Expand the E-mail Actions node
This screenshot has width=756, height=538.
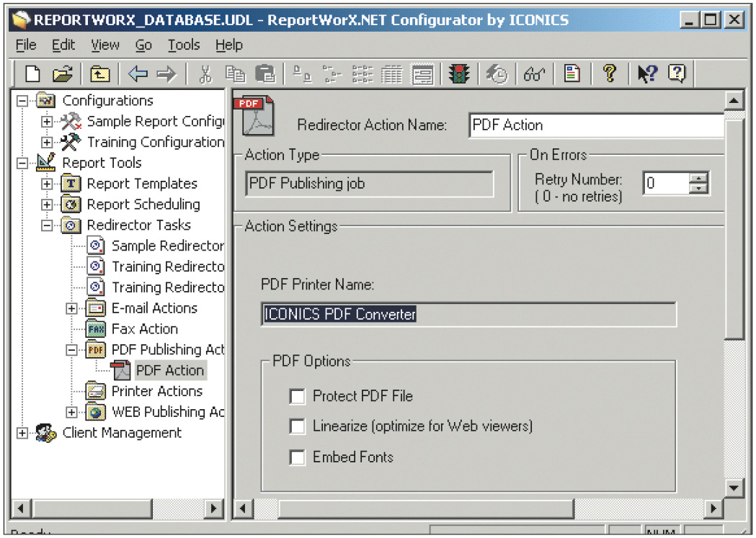click(71, 308)
